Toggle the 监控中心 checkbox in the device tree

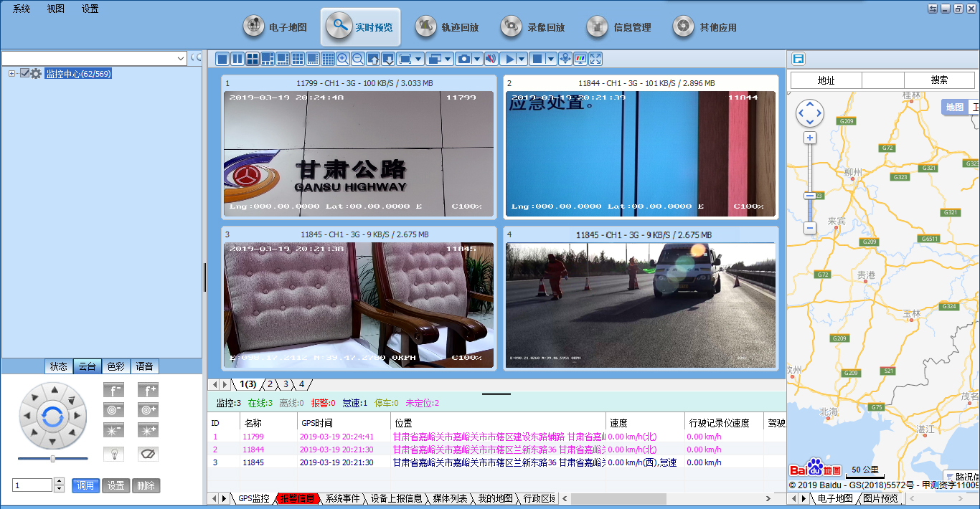pyautogui.click(x=26, y=72)
